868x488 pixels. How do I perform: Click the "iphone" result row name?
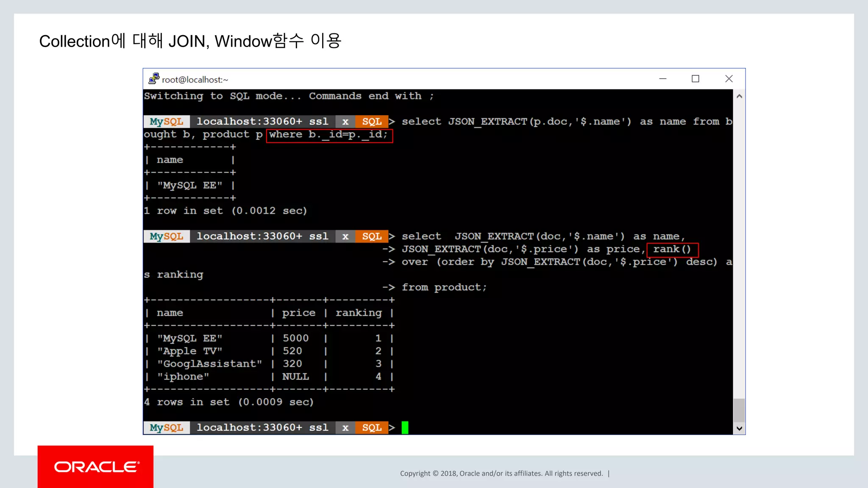pos(183,377)
